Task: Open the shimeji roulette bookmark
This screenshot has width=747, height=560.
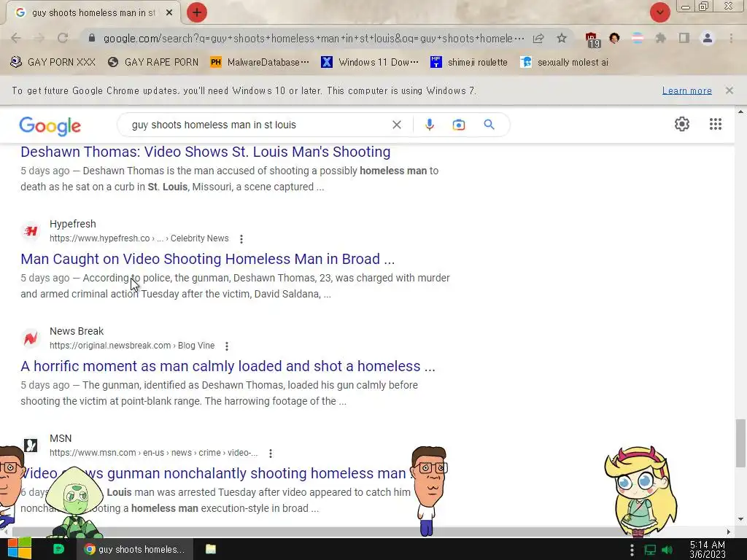Action: tap(469, 63)
